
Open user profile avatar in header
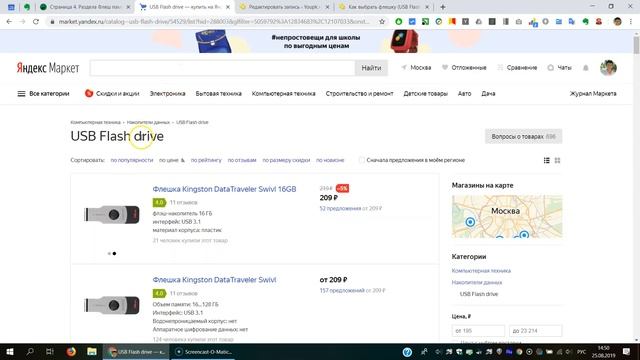[x=608, y=68]
